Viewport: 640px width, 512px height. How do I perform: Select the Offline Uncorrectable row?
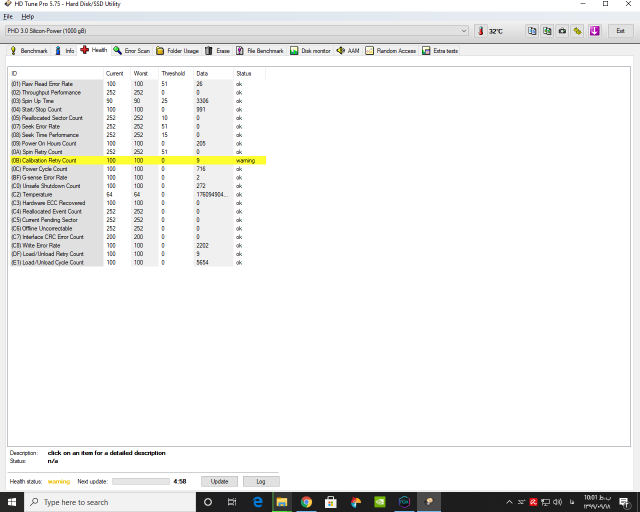pos(138,228)
